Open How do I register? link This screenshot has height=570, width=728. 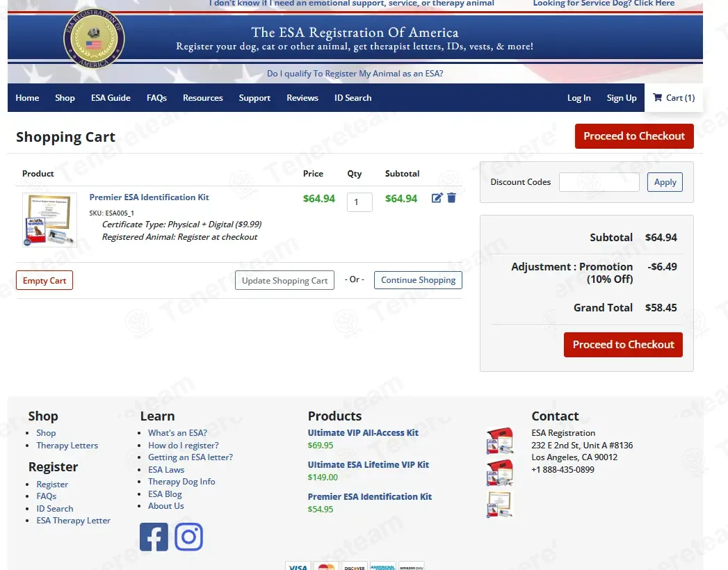pyautogui.click(x=184, y=445)
